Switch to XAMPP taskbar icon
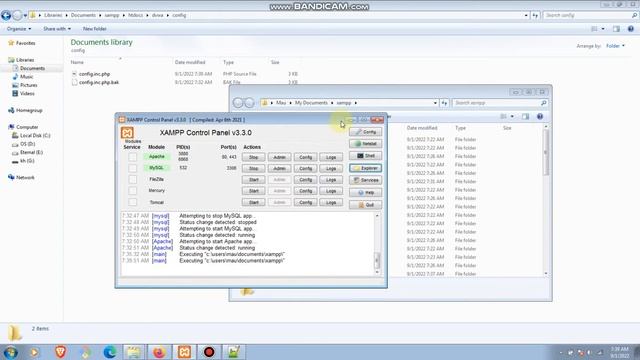The height and width of the screenshot is (360, 640). (x=184, y=351)
